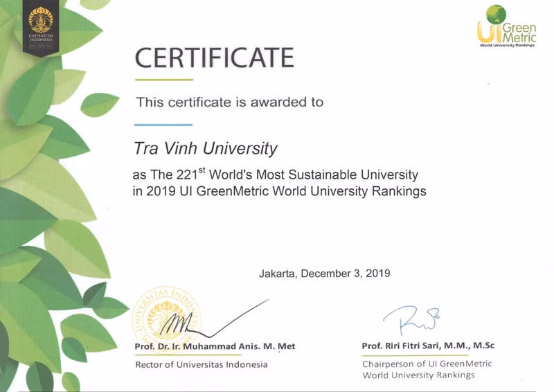Click the '221st World's Most Sustainable University' line
The height and width of the screenshot is (392, 554).
click(x=275, y=175)
